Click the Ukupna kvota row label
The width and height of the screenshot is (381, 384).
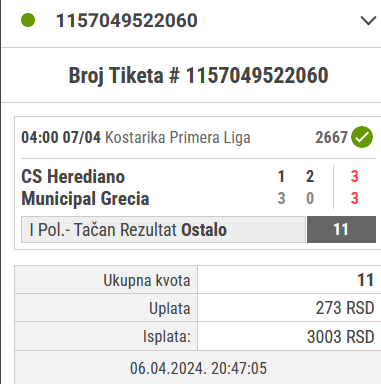(147, 280)
